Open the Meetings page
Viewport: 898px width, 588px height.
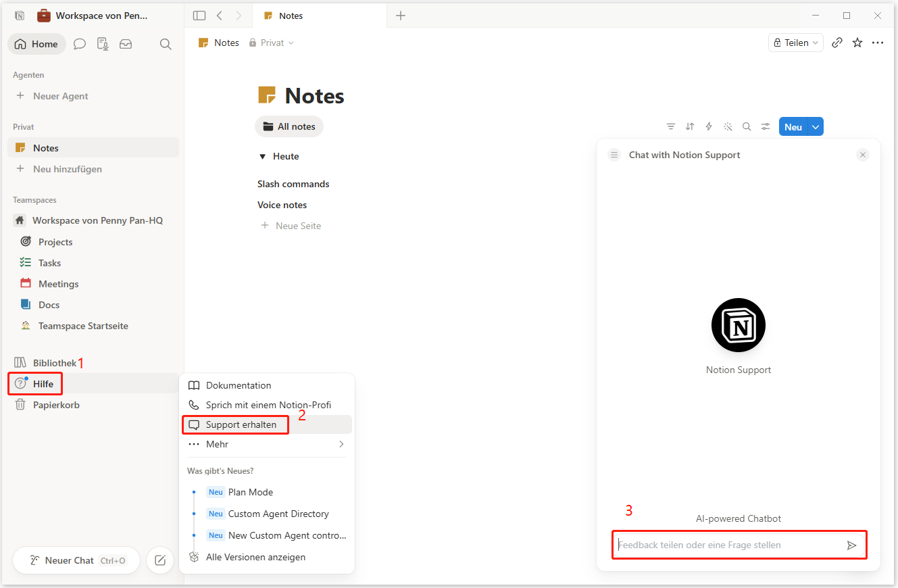93,284
